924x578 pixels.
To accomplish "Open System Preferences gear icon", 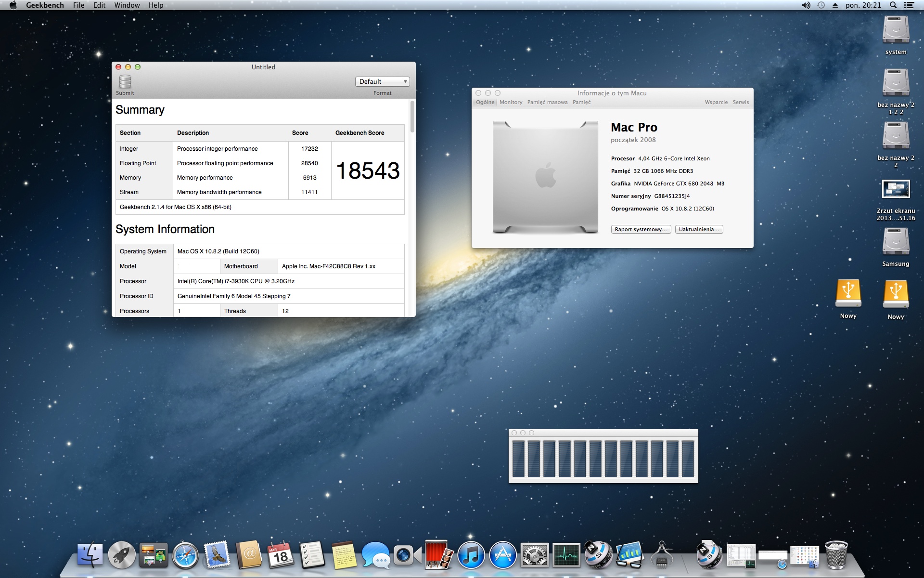I will tap(534, 555).
